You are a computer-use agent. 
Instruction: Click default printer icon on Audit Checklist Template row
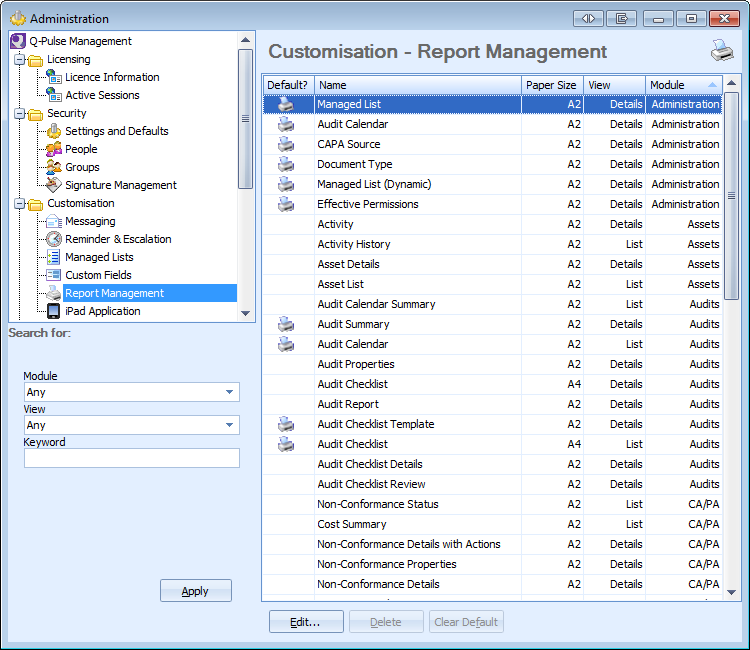pyautogui.click(x=286, y=424)
